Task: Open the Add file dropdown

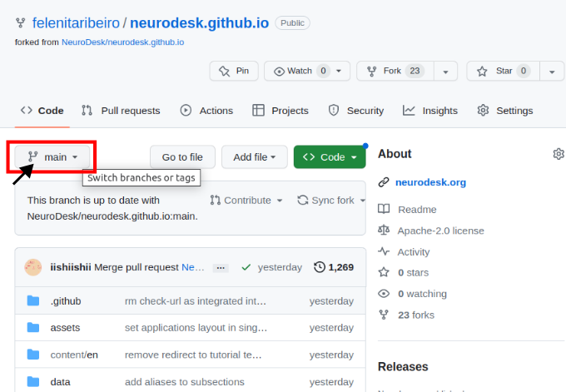Action: pyautogui.click(x=254, y=157)
